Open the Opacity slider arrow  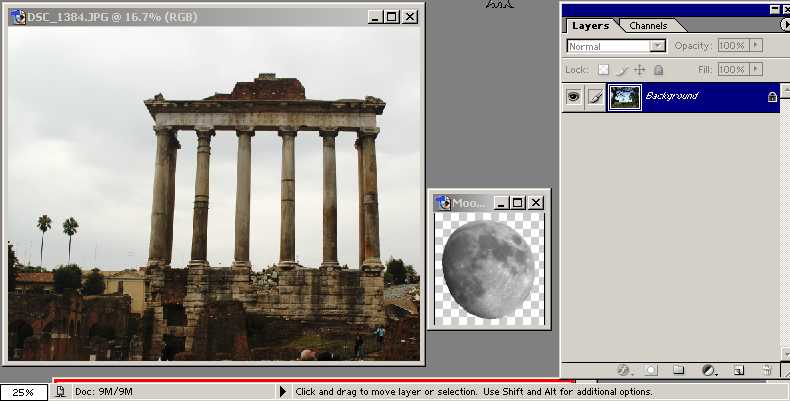[756, 46]
